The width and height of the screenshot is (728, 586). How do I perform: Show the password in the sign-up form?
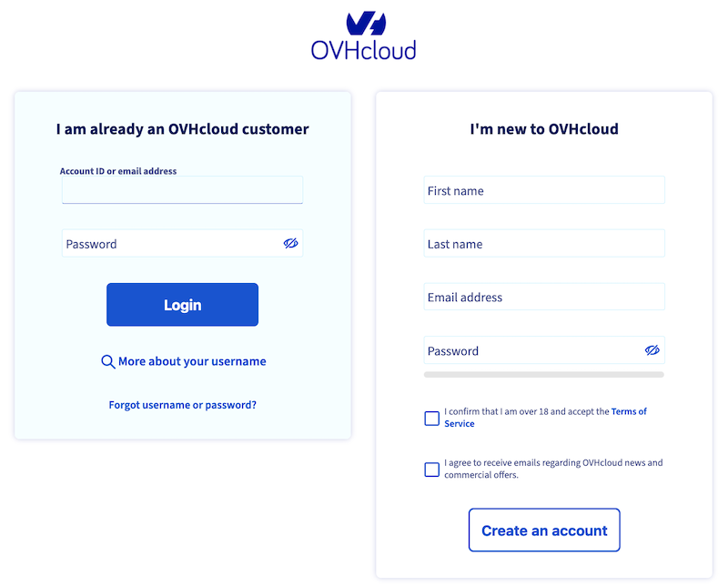point(652,350)
